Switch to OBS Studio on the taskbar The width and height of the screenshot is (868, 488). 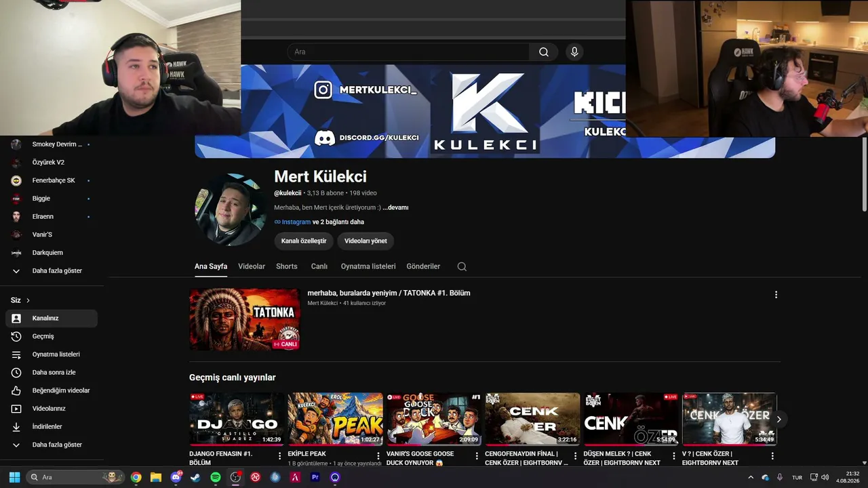point(235,477)
